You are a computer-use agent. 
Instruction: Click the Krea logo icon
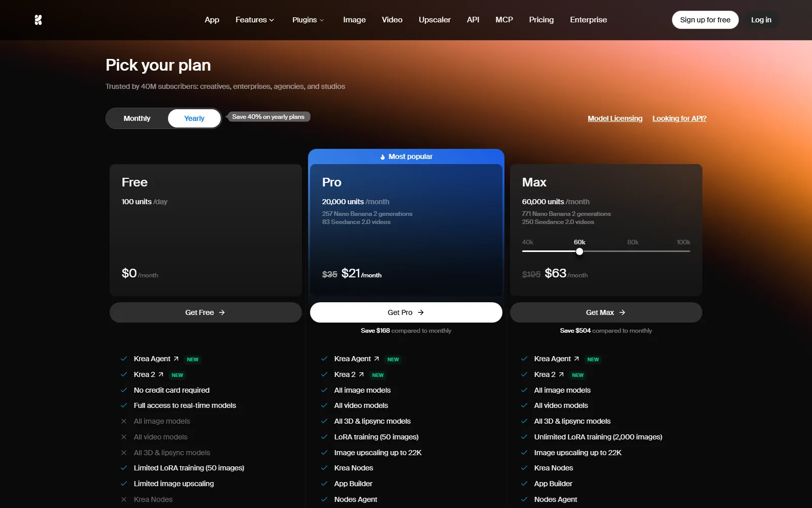click(38, 20)
